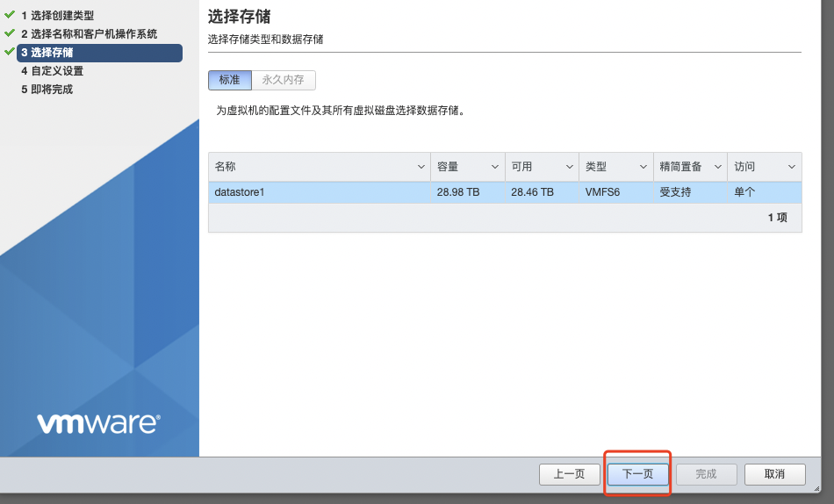This screenshot has width=834, height=504.
Task: Open the 可用 column dropdown chevron
Action: tap(569, 167)
